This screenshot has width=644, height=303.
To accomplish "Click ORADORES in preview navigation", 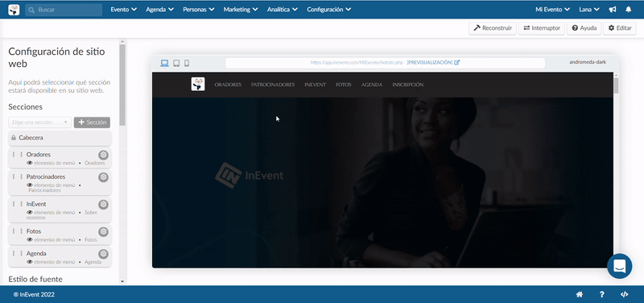I will pos(228,85).
